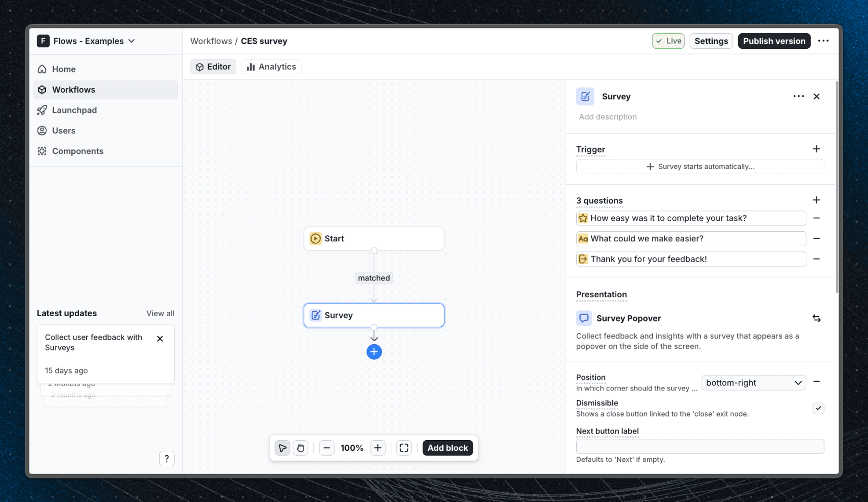Open 'What could we make easier?' question
The height and width of the screenshot is (502, 868).
pyautogui.click(x=691, y=238)
